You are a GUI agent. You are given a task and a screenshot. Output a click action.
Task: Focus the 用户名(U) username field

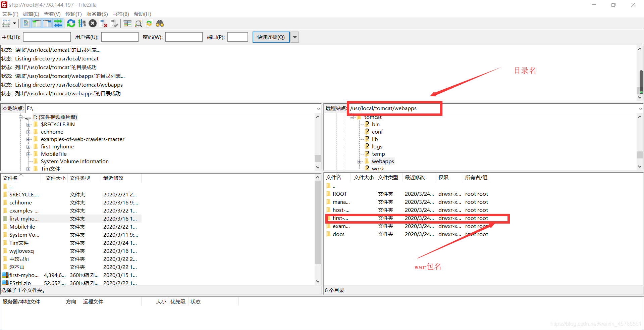120,37
